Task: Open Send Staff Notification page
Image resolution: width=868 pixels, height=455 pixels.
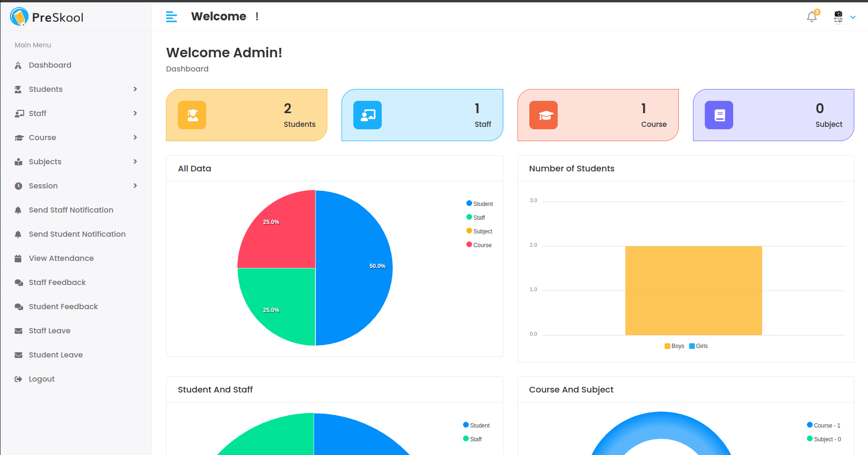Action: pos(71,210)
